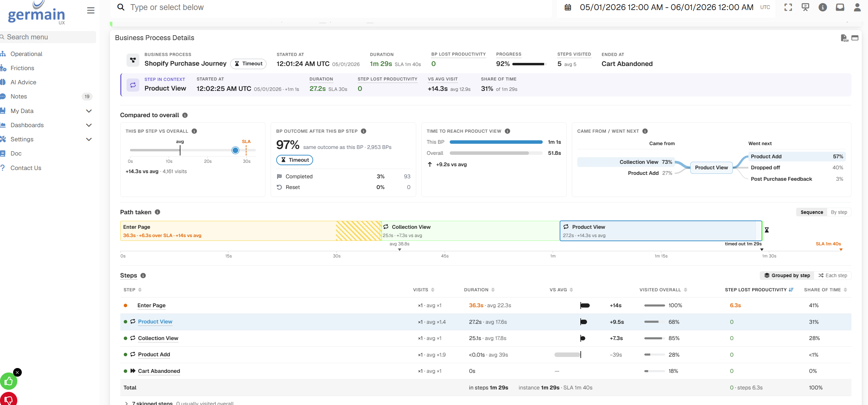Click the calendar date range icon
The width and height of the screenshot is (868, 405).
tap(568, 7)
